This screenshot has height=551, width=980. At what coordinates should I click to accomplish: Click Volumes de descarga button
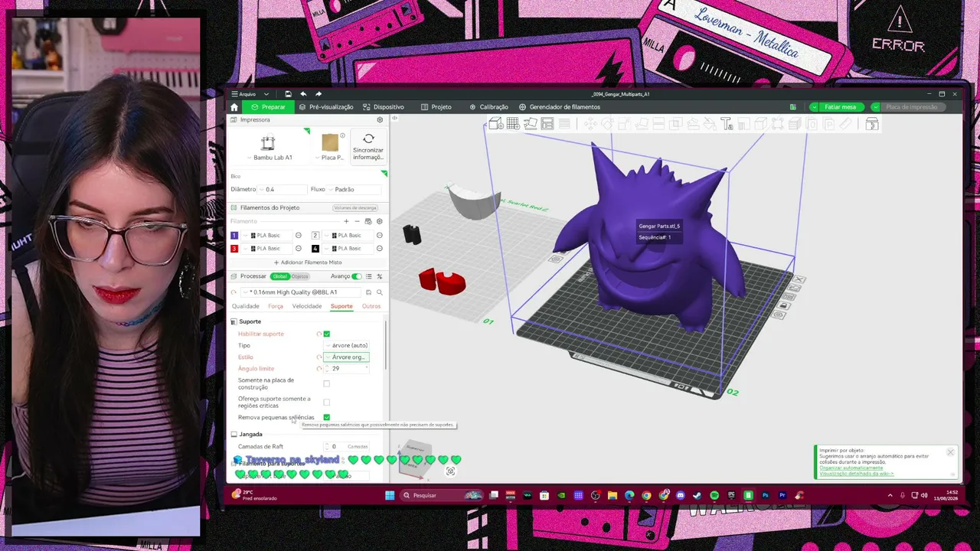(355, 208)
